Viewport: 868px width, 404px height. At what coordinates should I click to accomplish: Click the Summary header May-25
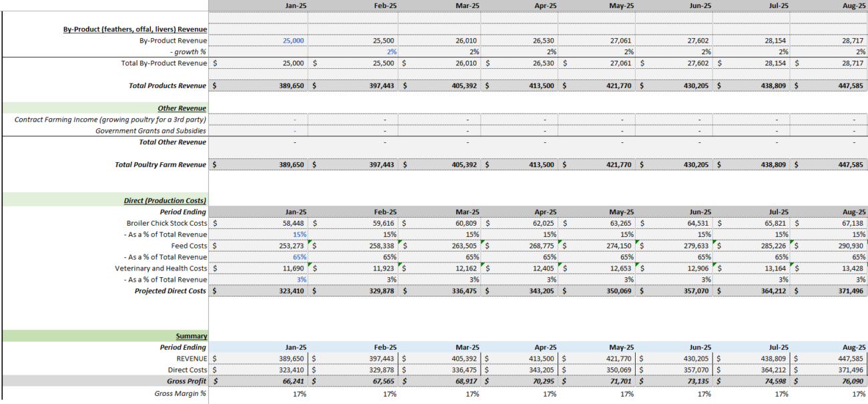pyautogui.click(x=622, y=347)
